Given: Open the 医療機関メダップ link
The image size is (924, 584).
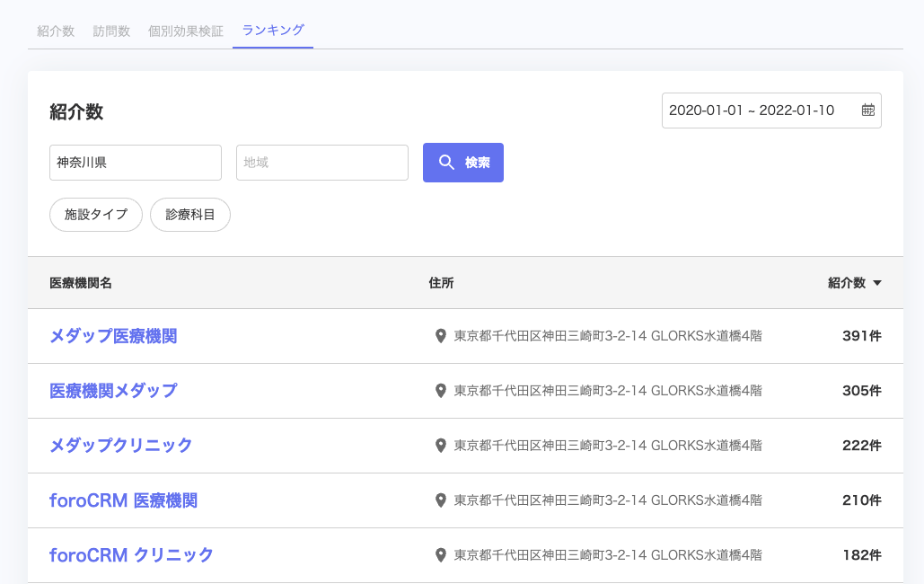Looking at the screenshot, I should pos(113,391).
